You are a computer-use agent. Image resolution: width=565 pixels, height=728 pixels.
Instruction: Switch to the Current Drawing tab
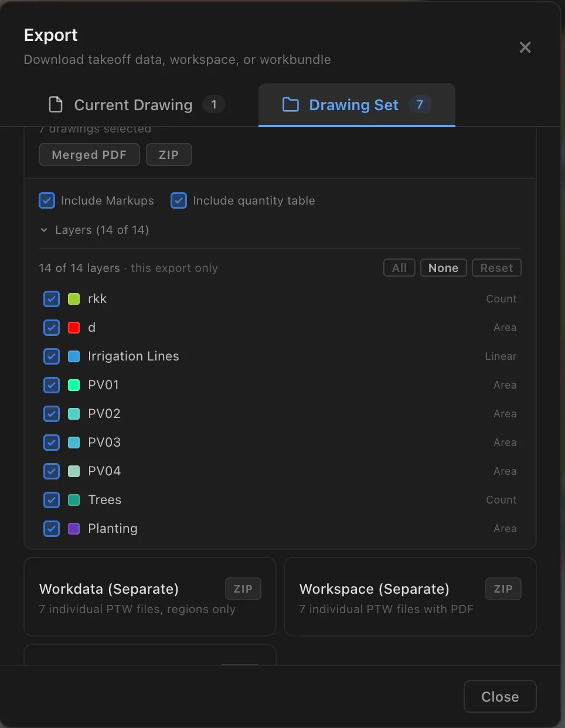pyautogui.click(x=137, y=105)
